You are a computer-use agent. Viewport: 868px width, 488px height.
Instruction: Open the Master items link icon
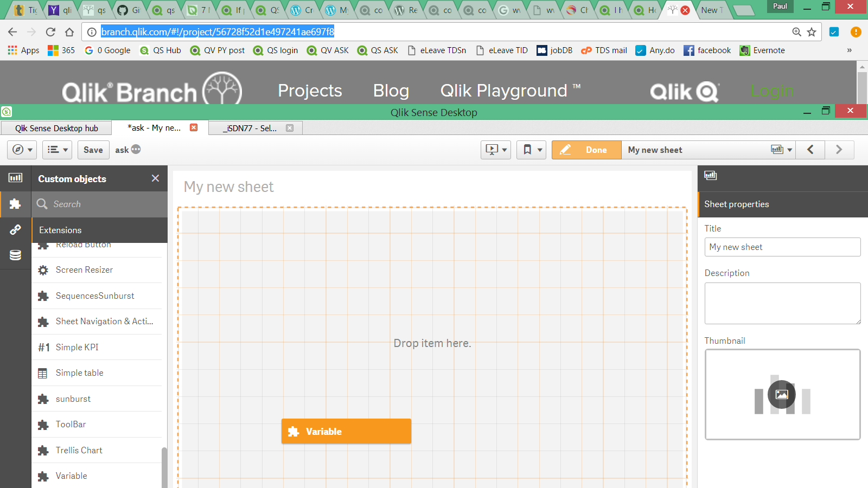15,229
